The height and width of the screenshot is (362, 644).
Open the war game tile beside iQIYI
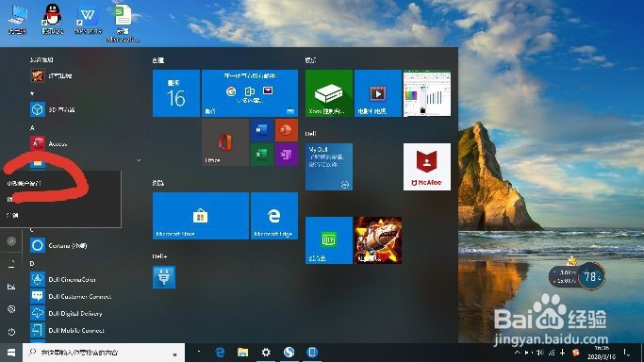[378, 240]
